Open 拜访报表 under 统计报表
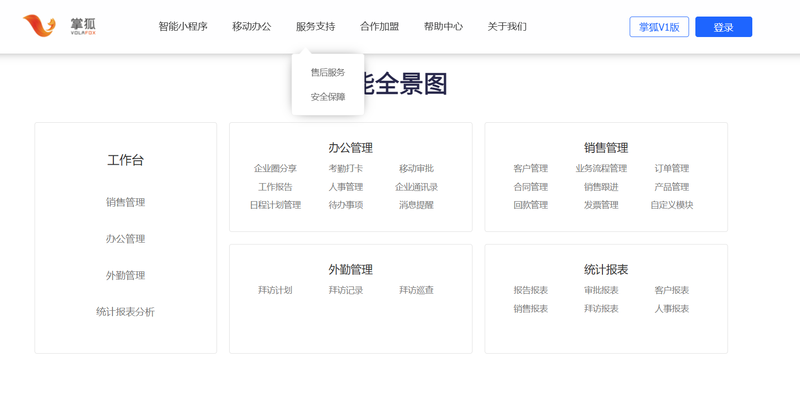800x397 pixels. click(x=601, y=309)
